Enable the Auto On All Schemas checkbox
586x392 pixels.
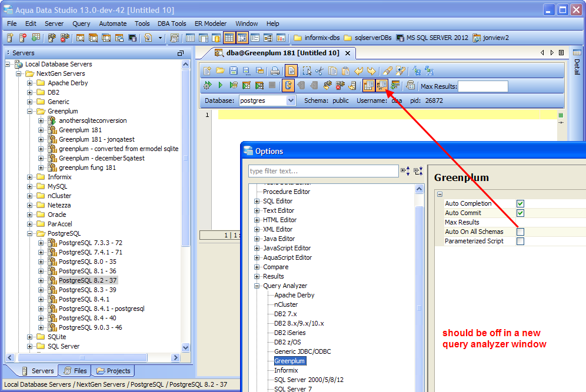(520, 232)
